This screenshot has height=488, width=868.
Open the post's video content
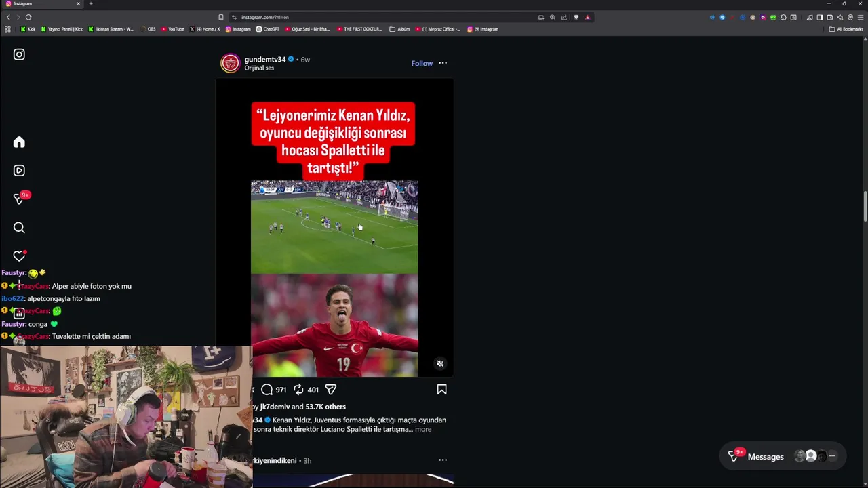(x=334, y=227)
